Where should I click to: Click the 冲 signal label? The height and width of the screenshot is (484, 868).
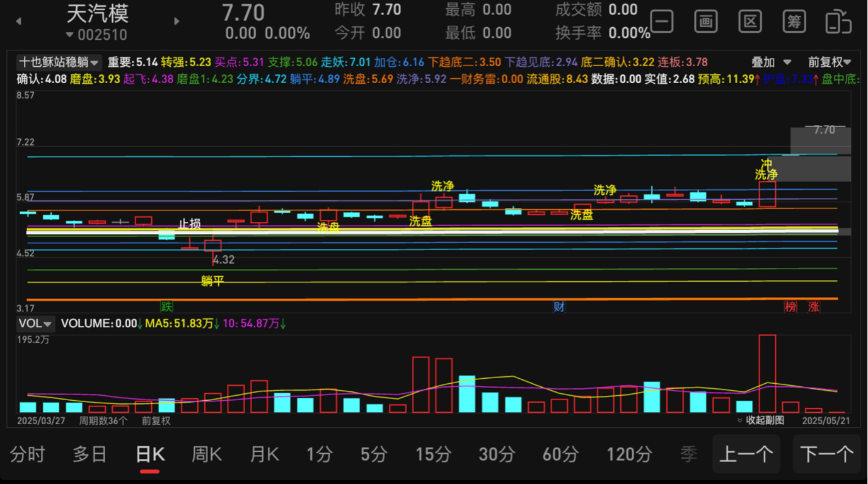[x=766, y=164]
